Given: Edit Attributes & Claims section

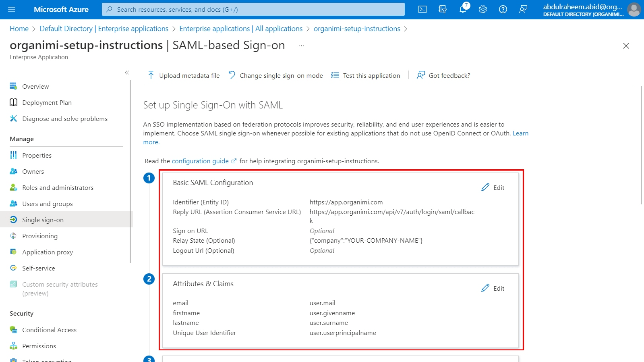Looking at the screenshot, I should pyautogui.click(x=493, y=288).
